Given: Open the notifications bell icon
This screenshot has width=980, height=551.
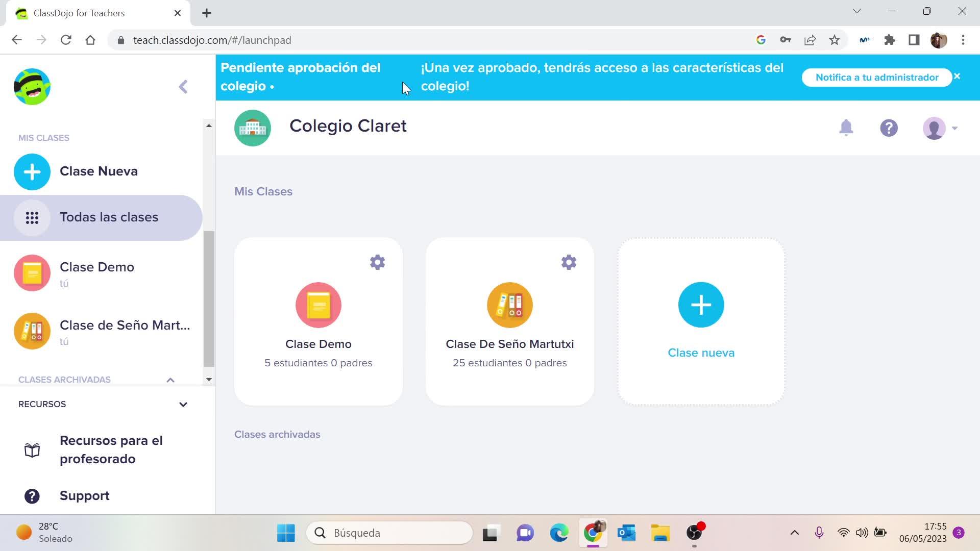Looking at the screenshot, I should (x=846, y=128).
